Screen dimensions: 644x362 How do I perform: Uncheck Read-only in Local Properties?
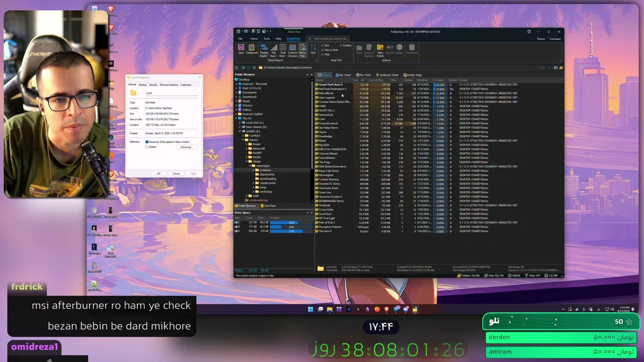coord(147,142)
